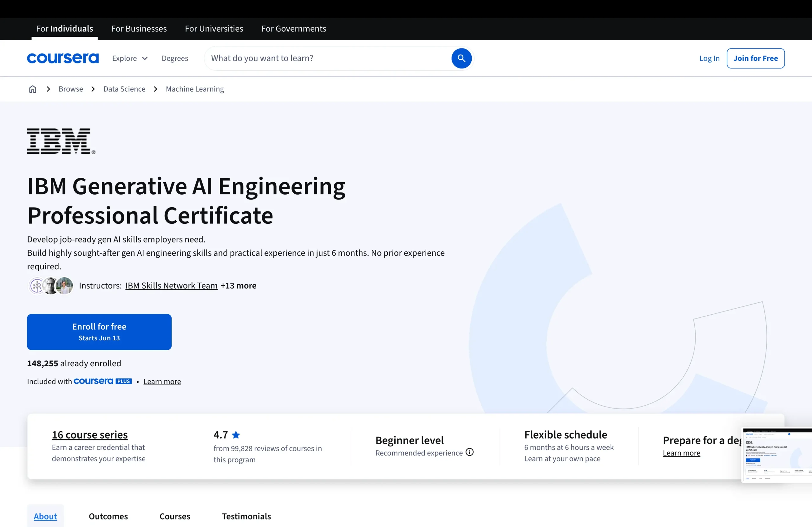812x527 pixels.
Task: Open the Degrees menu link
Action: [175, 58]
